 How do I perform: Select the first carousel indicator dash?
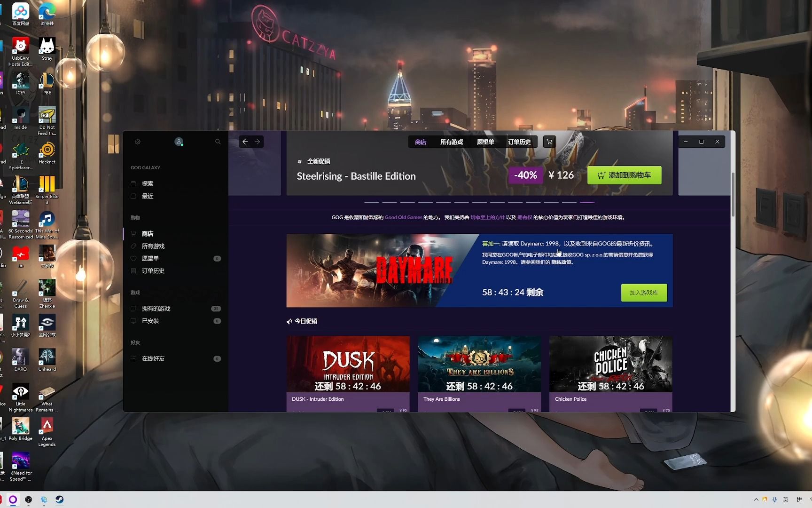(x=371, y=202)
